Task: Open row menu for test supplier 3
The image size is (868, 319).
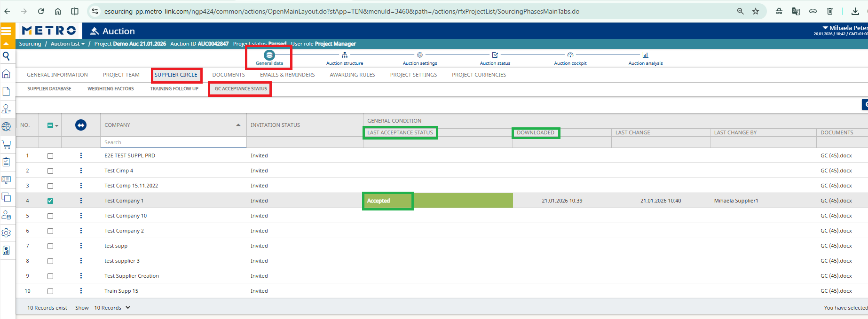Action: point(81,261)
